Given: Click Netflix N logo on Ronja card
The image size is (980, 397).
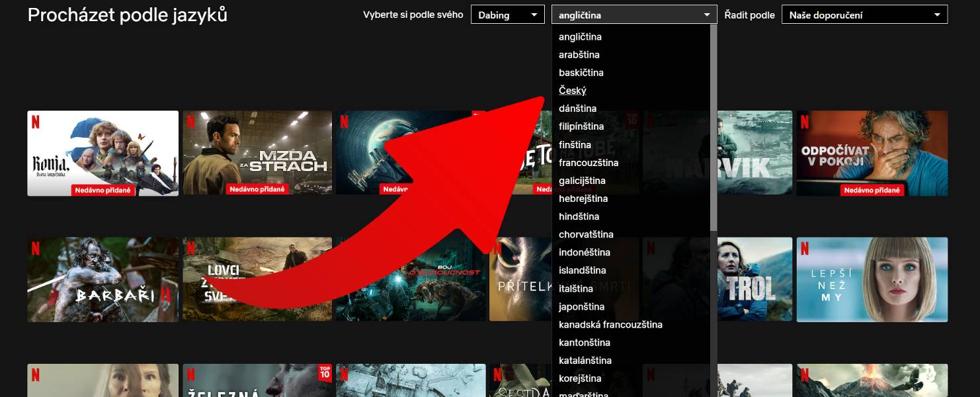Looking at the screenshot, I should [x=36, y=122].
